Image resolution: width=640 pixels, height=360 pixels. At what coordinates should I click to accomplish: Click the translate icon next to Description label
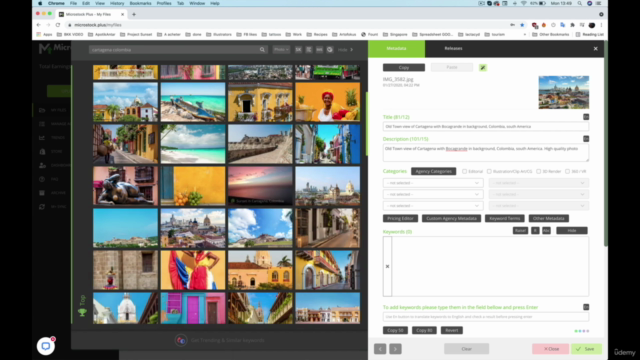(586, 139)
